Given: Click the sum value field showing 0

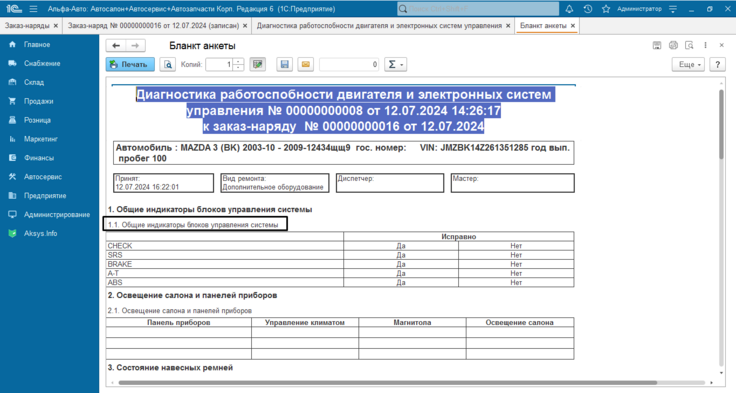Looking at the screenshot, I should (x=349, y=64).
